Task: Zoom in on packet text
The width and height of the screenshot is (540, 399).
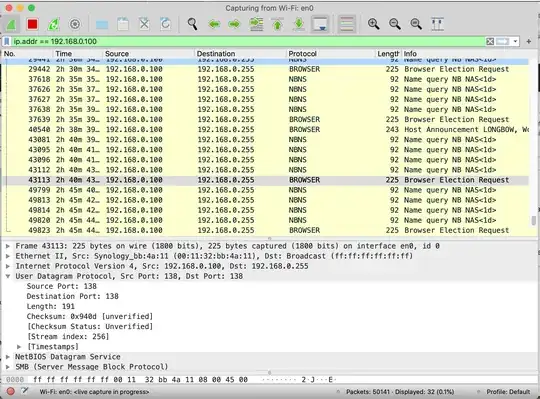Action: coord(373,24)
